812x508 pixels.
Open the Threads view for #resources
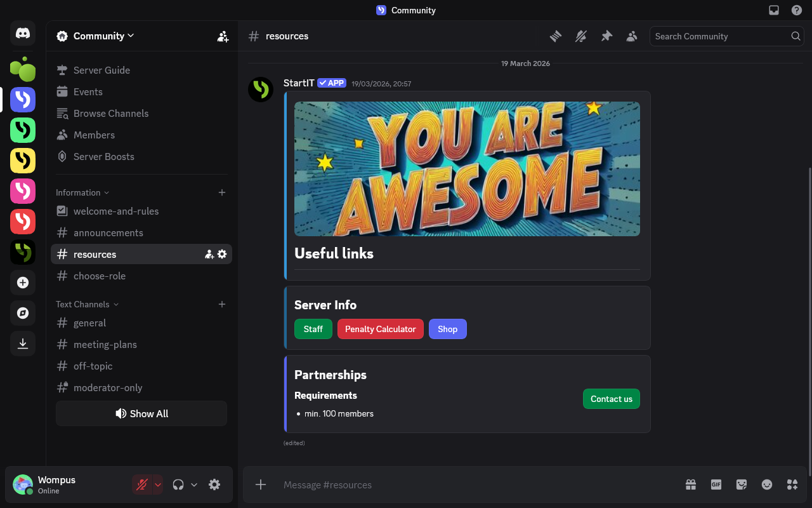click(x=556, y=36)
